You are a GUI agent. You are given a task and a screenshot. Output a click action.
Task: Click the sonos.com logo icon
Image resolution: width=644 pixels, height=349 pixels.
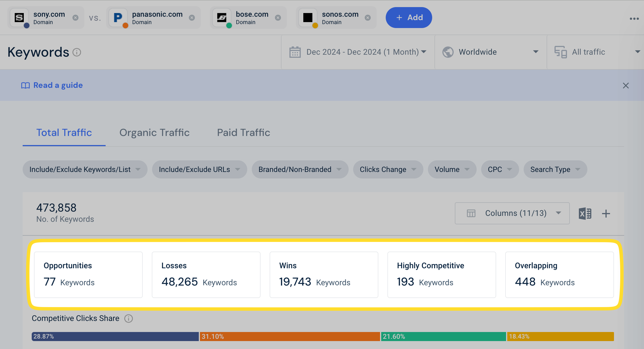click(x=308, y=18)
